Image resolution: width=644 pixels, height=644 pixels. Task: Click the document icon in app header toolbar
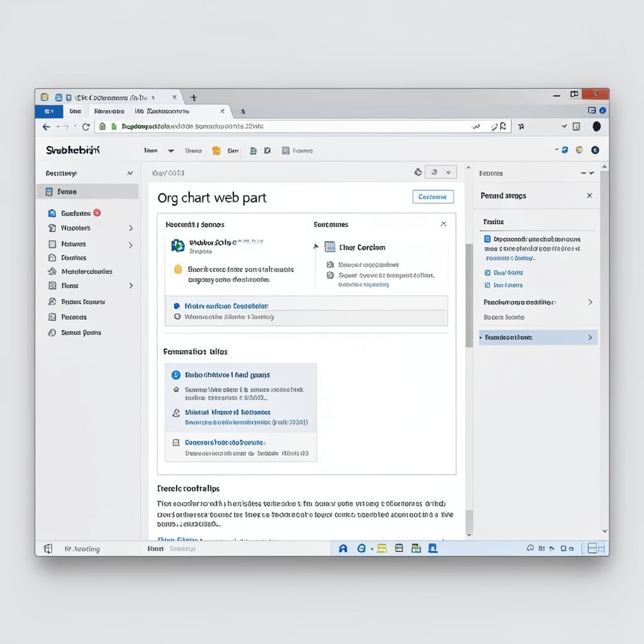click(x=253, y=151)
